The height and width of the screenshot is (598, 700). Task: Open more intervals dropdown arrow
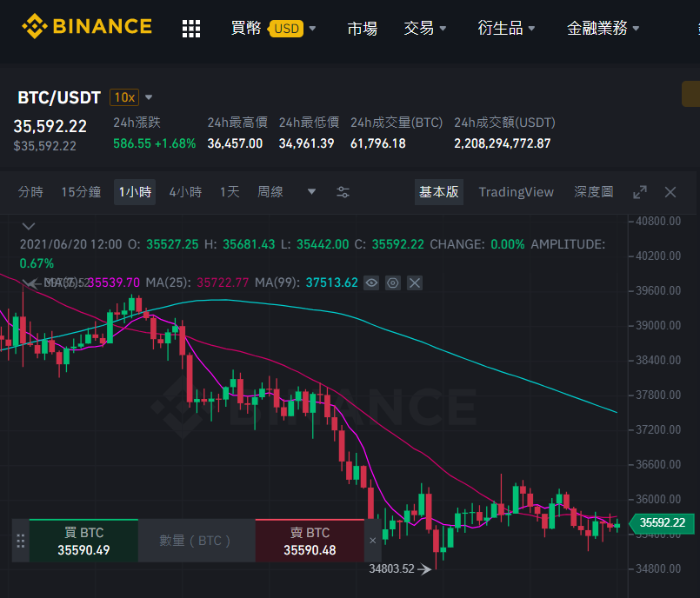click(311, 192)
